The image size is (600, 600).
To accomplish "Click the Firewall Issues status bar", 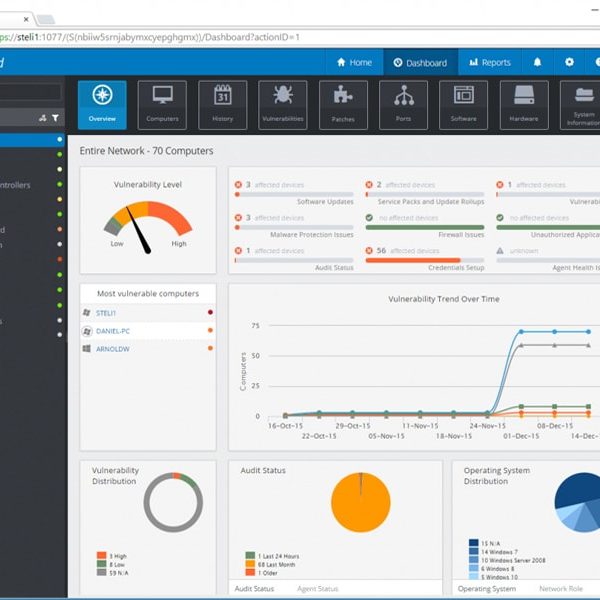I will coord(425,227).
